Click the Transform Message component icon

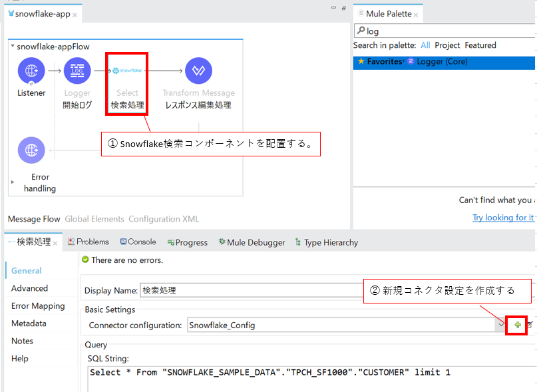198,71
